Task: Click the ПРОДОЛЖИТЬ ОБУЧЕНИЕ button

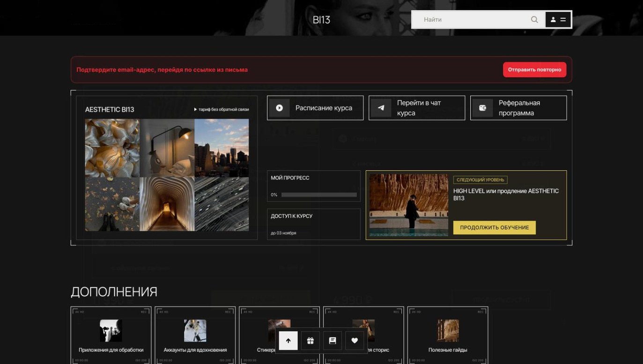Action: coord(494,228)
